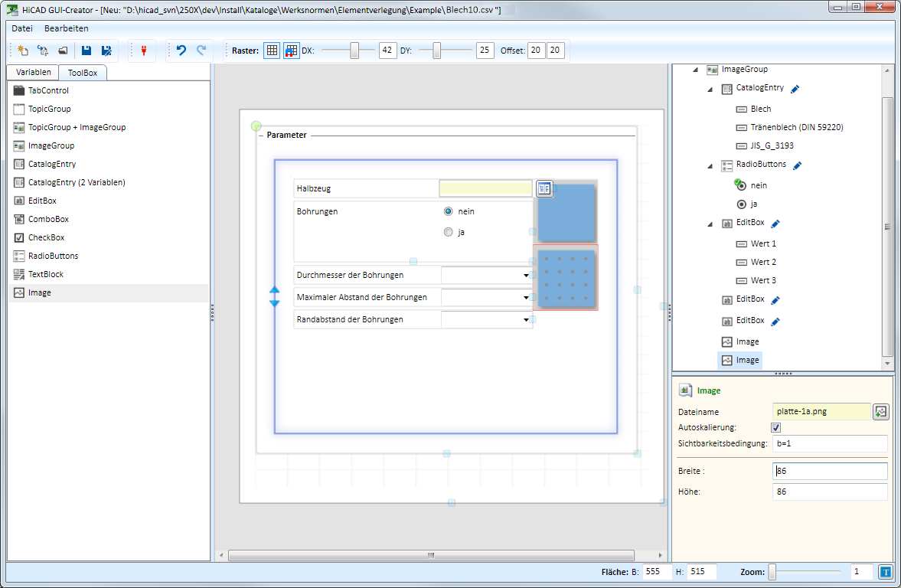The height and width of the screenshot is (588, 901).
Task: Toggle the Autoskalierung checkbox
Action: (775, 427)
